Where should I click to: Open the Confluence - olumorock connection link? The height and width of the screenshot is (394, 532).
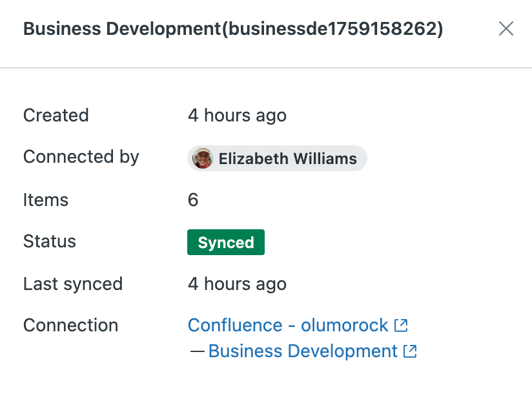[x=288, y=325]
